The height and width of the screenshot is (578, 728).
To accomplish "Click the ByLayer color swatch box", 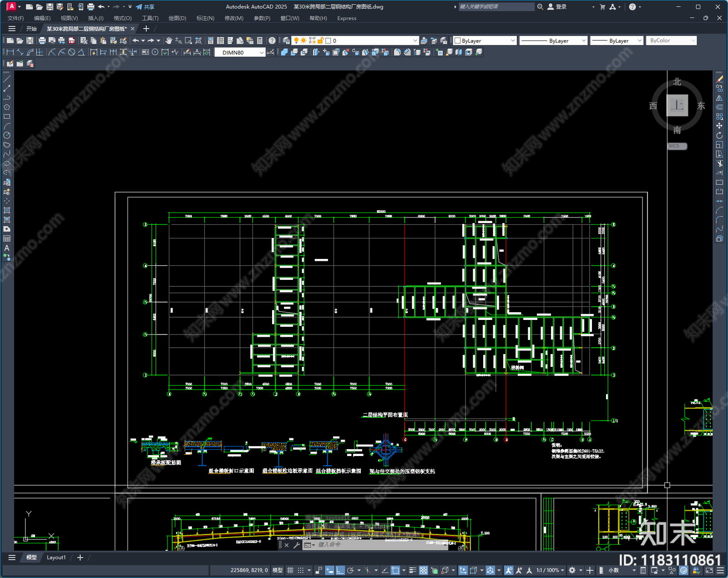I will pyautogui.click(x=458, y=41).
